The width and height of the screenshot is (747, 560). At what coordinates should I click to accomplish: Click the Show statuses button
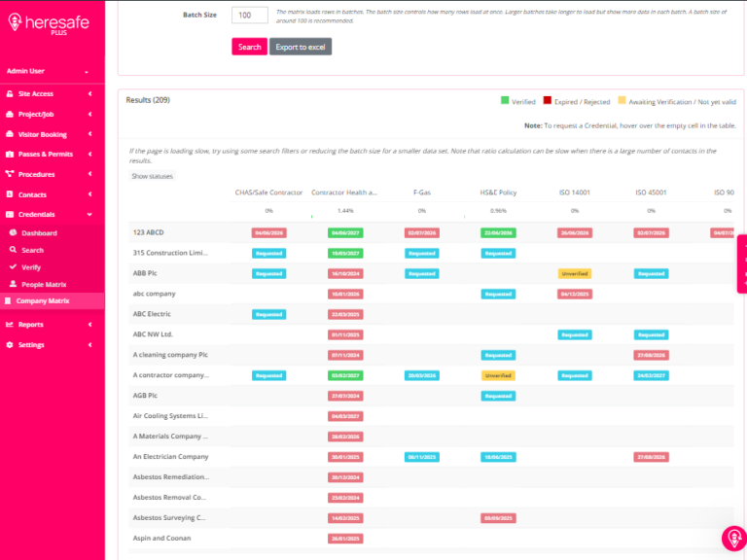(x=152, y=176)
